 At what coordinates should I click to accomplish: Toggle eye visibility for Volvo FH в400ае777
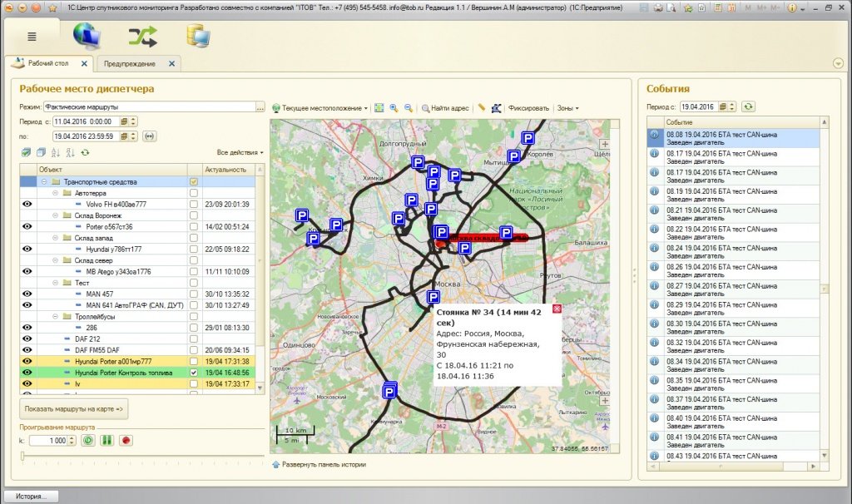pyautogui.click(x=27, y=205)
